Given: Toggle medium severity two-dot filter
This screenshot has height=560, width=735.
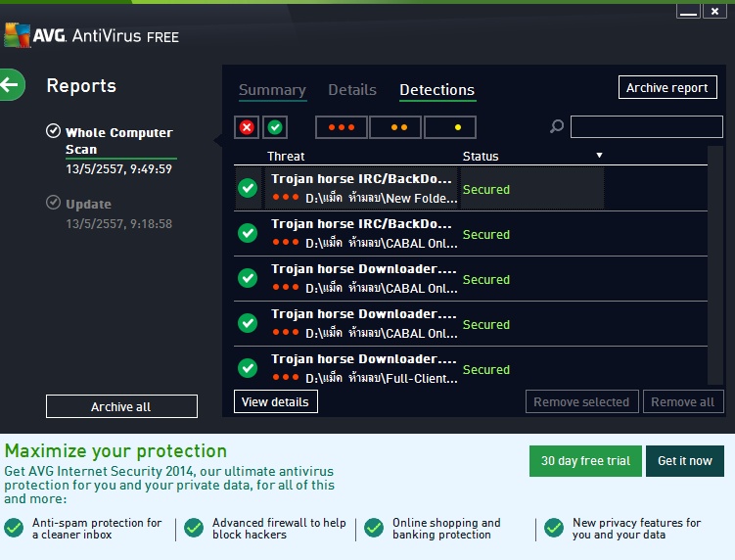Looking at the screenshot, I should click(x=395, y=127).
